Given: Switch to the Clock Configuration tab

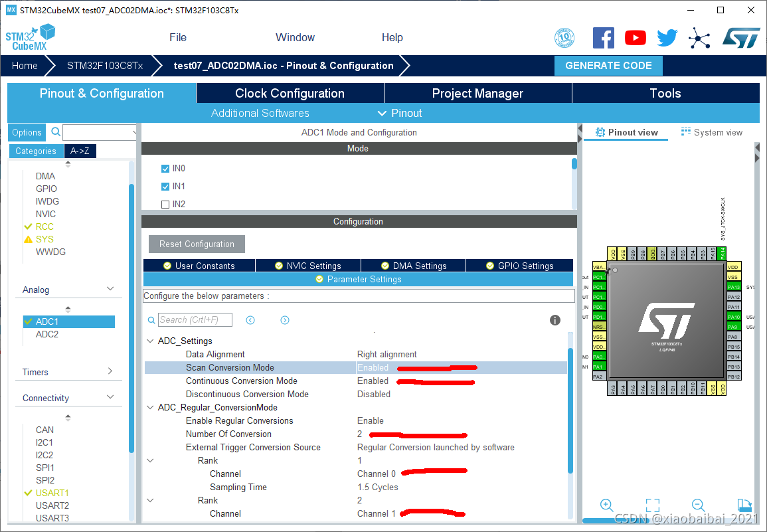Looking at the screenshot, I should [x=290, y=93].
